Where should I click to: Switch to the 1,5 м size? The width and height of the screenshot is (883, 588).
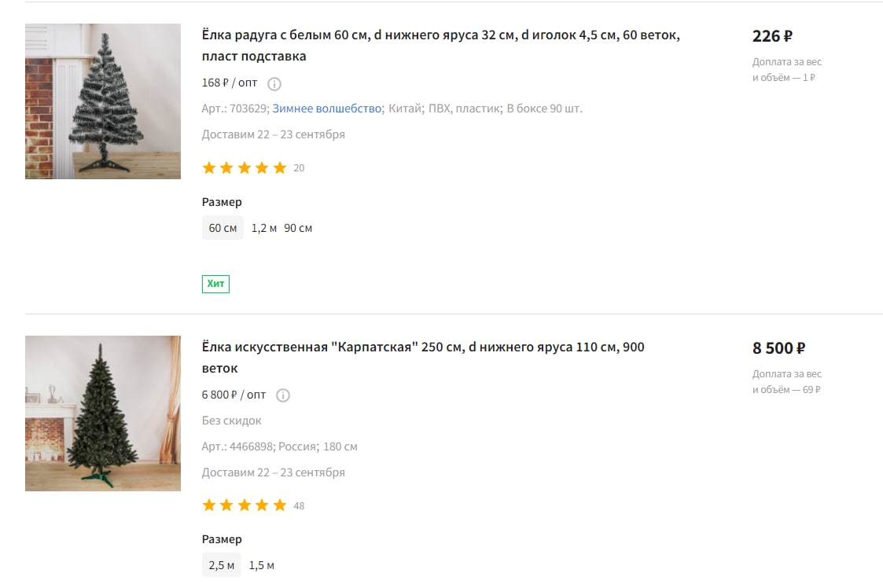click(261, 565)
